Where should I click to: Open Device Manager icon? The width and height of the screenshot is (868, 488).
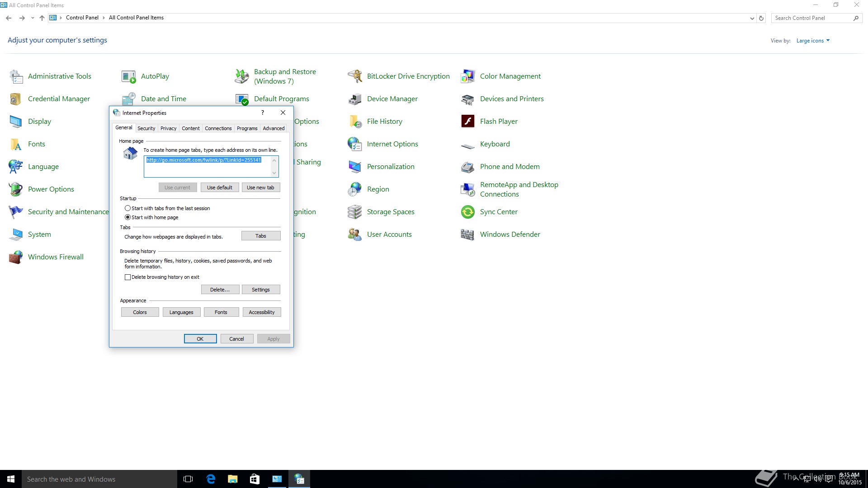pyautogui.click(x=355, y=99)
